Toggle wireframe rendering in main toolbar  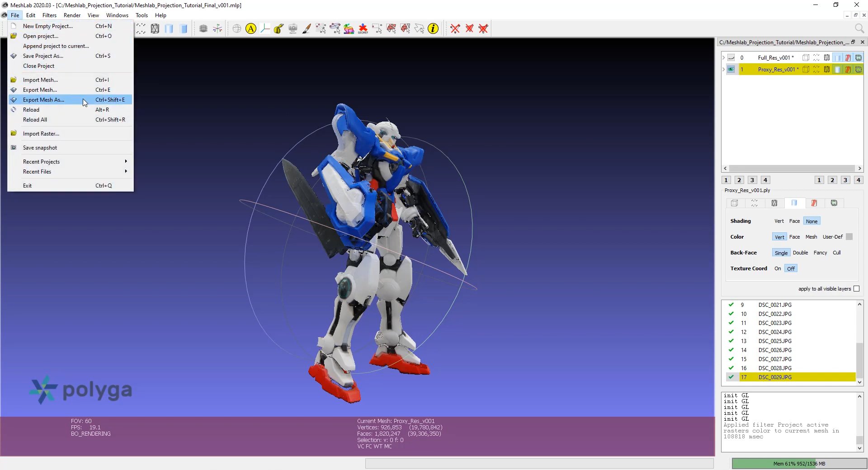[155, 29]
